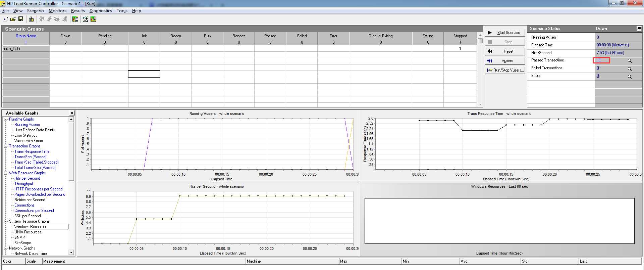This screenshot has height=270, width=644.
Task: Select Windows Resources graph item
Action: (31, 227)
